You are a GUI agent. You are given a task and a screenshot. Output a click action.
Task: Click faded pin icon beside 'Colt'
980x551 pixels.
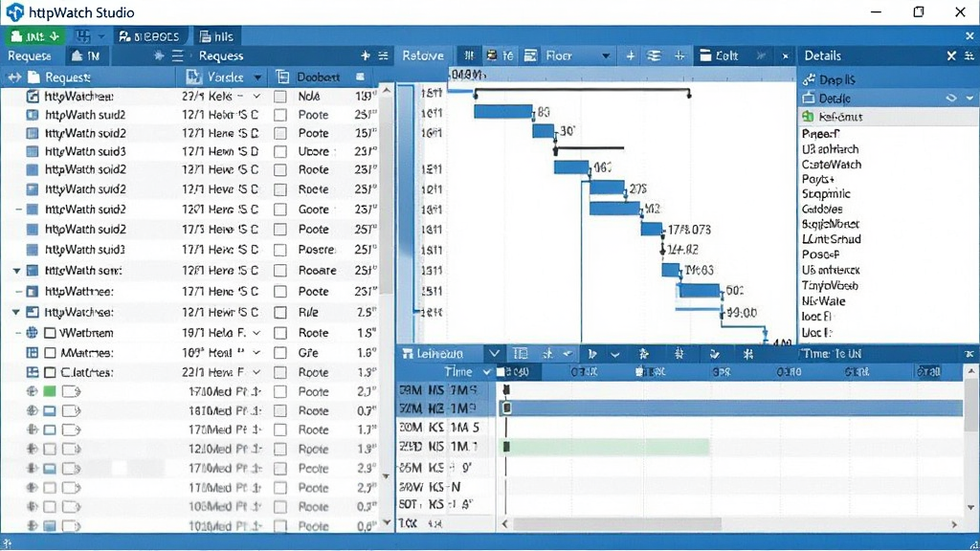(x=761, y=55)
